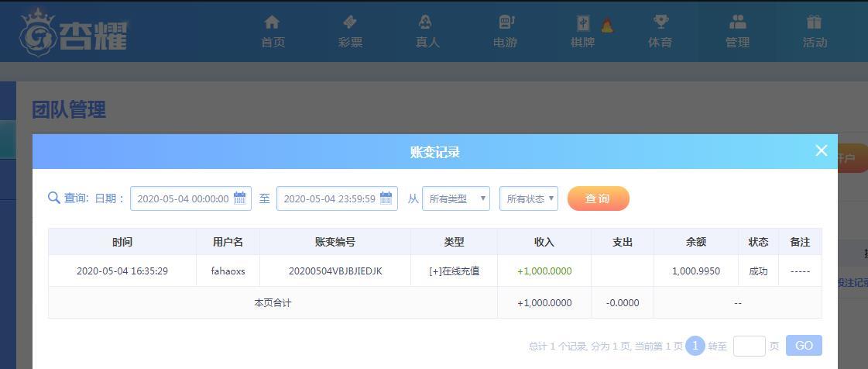Open the lottery ticket icon 彩票
Screen dimensions: 868x369
coord(350,22)
